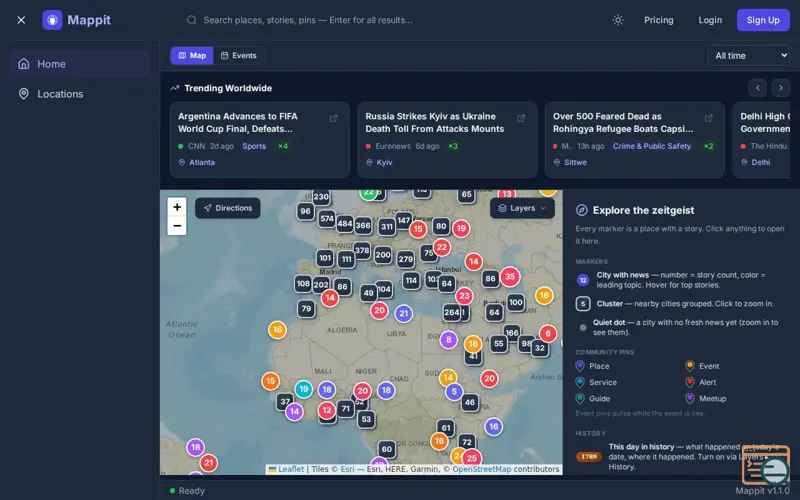Click the red 25 city marker

tap(472, 458)
